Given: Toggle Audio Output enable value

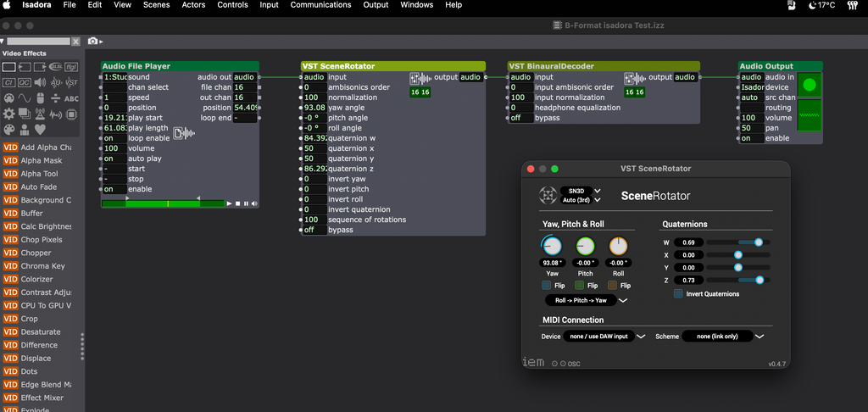Looking at the screenshot, I should click(753, 138).
